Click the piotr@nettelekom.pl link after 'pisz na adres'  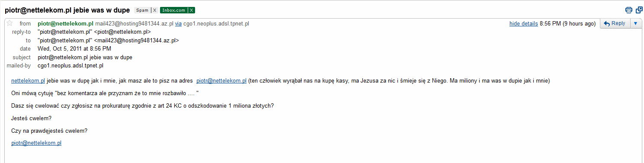point(221,81)
